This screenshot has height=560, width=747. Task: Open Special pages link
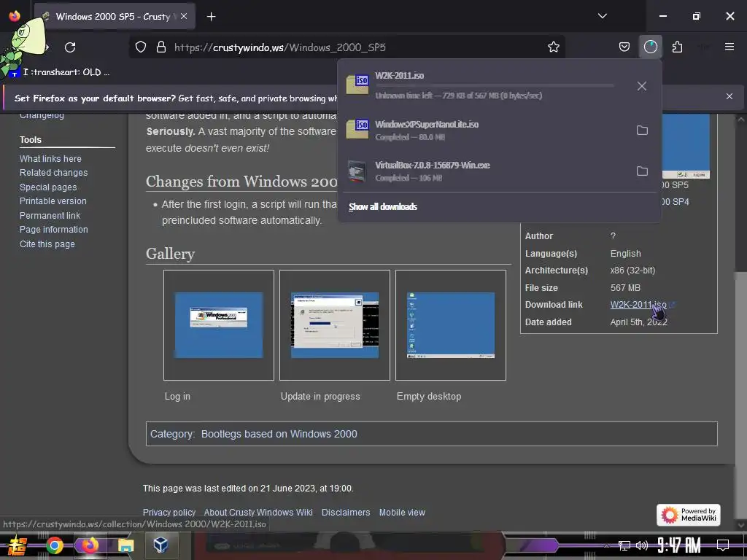48,187
